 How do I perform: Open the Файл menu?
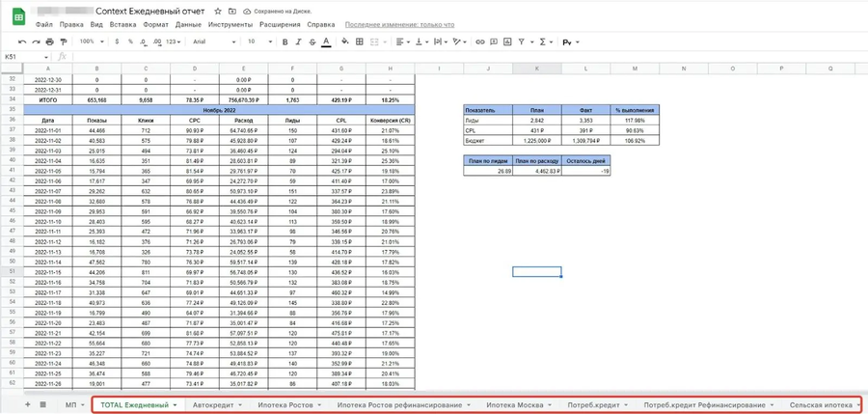click(x=43, y=25)
